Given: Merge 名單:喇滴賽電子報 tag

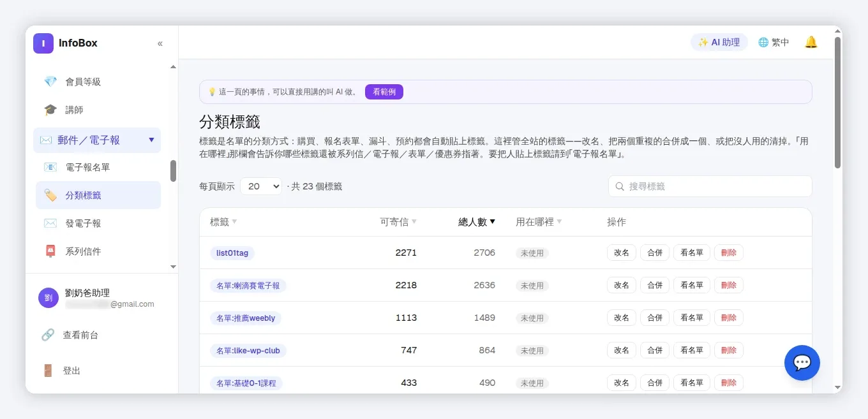Looking at the screenshot, I should pos(655,285).
